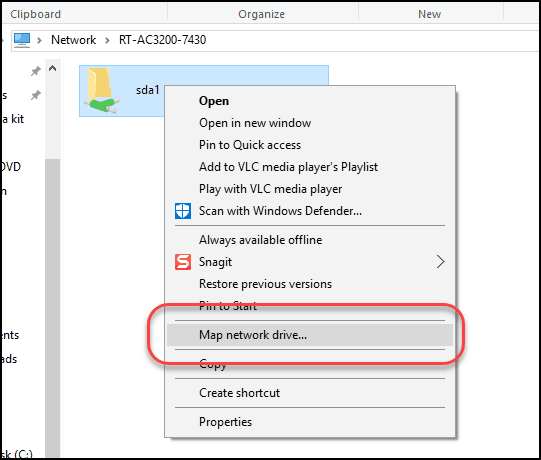Expand chevron after Network in breadcrumb

107,40
